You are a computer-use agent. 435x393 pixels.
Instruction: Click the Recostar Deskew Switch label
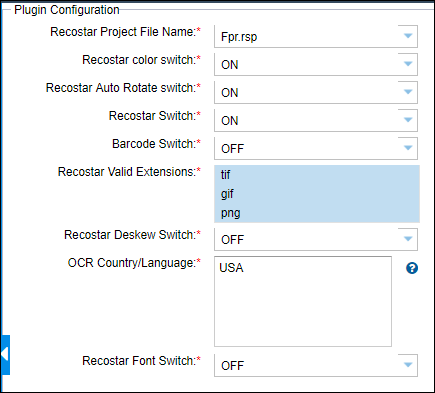point(132,235)
